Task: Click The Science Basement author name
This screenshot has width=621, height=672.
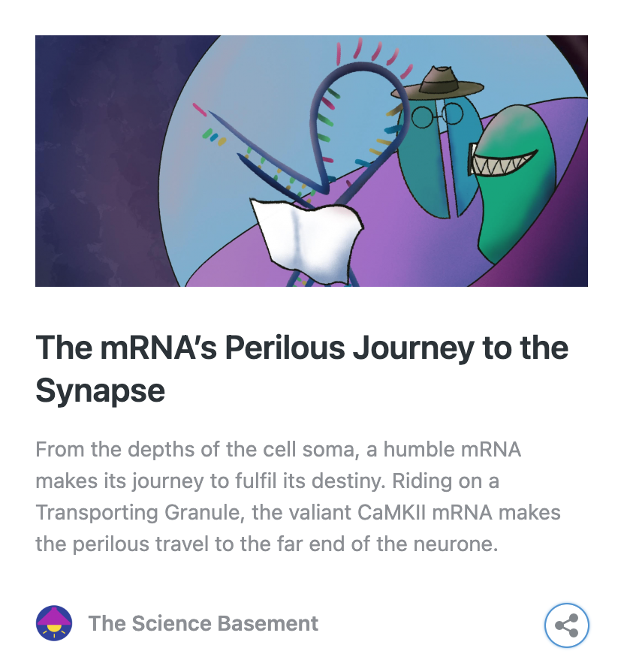Action: (x=203, y=623)
